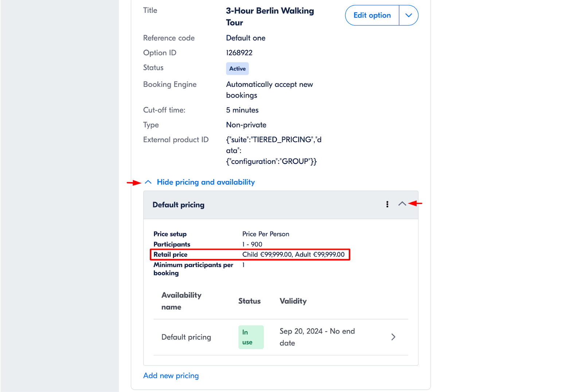Screen dimensions: 583x392
Task: Select the Default pricing header title
Action: (178, 204)
